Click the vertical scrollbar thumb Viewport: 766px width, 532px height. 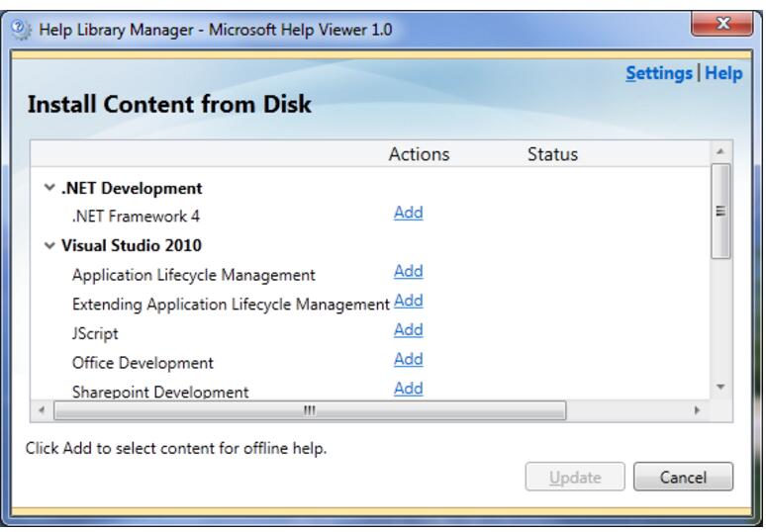point(720,211)
